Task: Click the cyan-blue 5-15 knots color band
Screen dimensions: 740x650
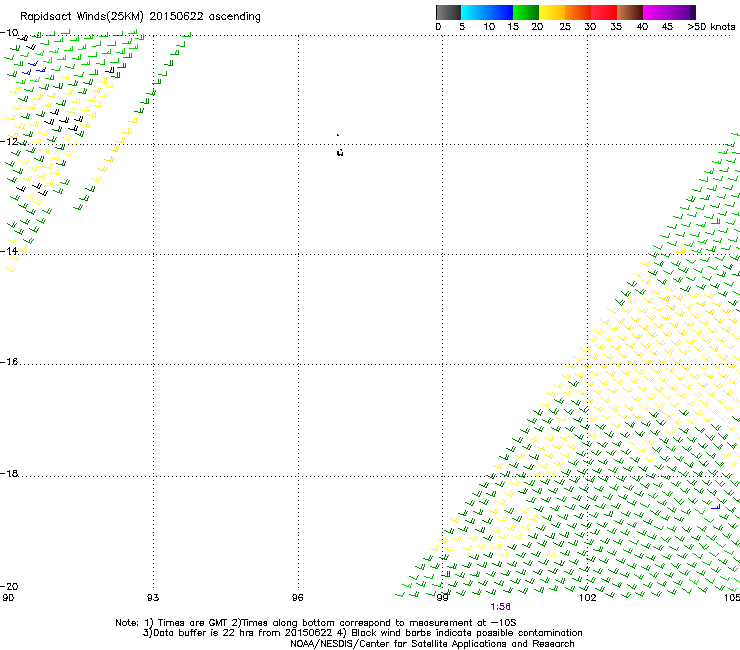Action: pos(487,12)
